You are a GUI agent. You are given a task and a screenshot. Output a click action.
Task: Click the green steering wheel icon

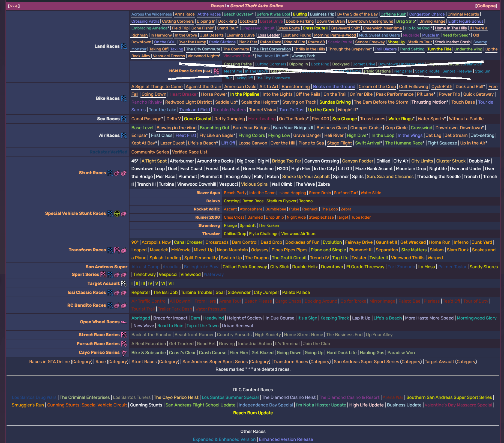coord(117,213)
